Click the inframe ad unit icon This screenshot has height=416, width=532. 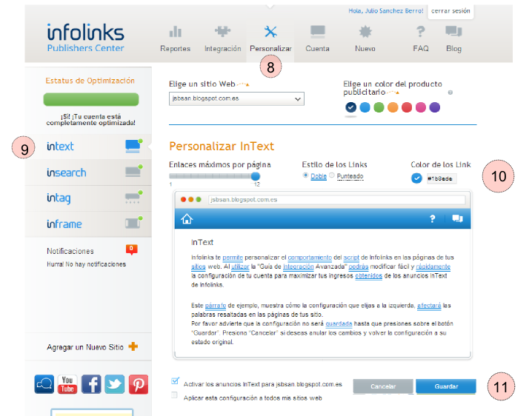(133, 223)
